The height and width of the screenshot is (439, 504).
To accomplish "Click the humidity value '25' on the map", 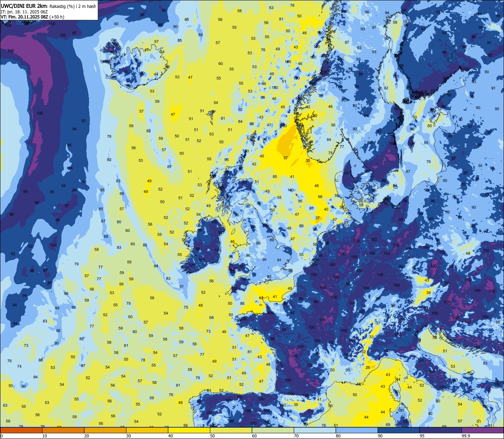I will pos(368,367).
